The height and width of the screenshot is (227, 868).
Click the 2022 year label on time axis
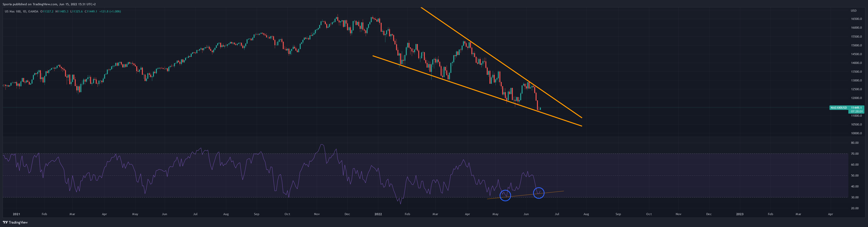pos(378,214)
